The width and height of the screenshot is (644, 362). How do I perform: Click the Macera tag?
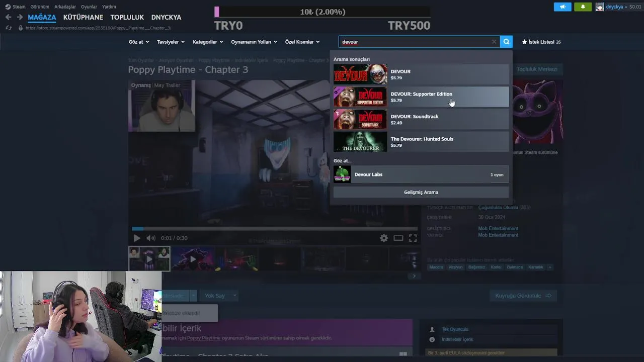pyautogui.click(x=436, y=267)
